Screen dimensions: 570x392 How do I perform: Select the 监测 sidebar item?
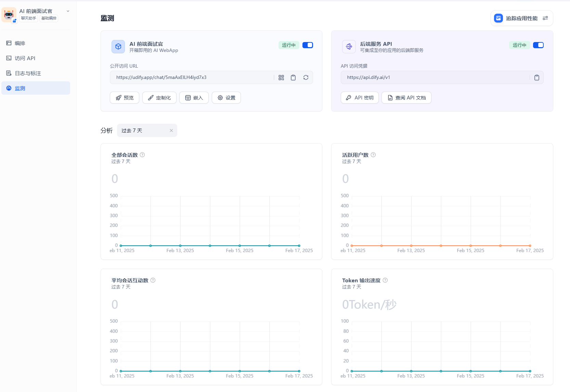[x=36, y=88]
